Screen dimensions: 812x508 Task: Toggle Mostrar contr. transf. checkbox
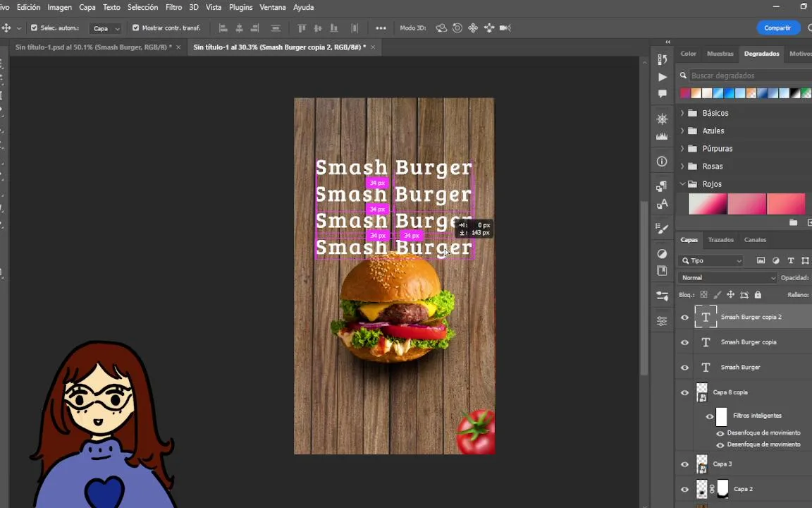135,28
